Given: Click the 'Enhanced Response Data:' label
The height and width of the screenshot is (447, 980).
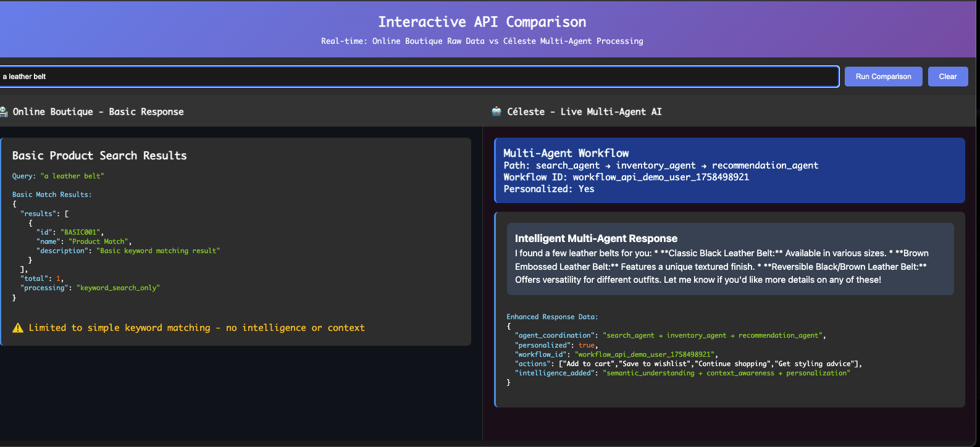Looking at the screenshot, I should [552, 317].
